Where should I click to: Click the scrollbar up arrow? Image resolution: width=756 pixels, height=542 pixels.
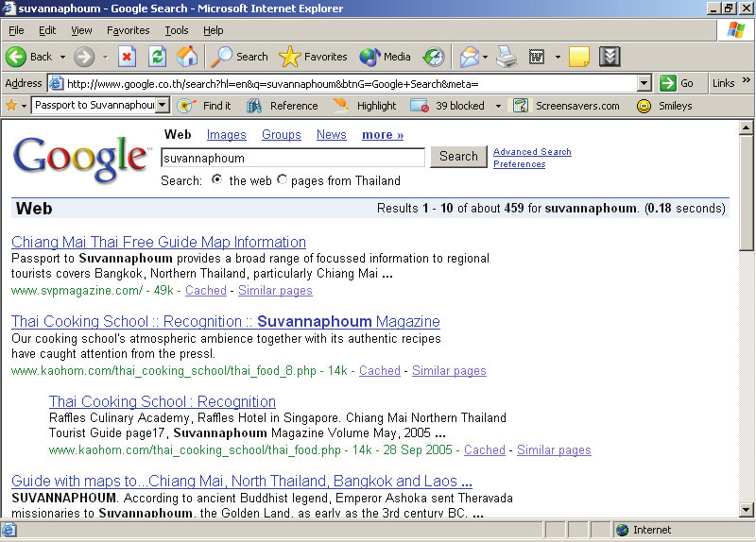coord(746,127)
